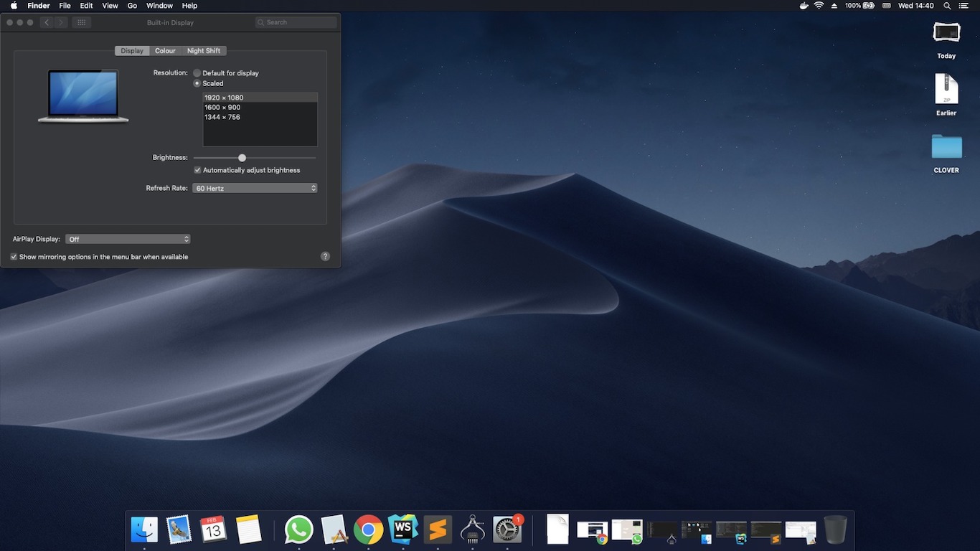
Task: Toggle Show mirroring options checkbox
Action: pyautogui.click(x=14, y=257)
